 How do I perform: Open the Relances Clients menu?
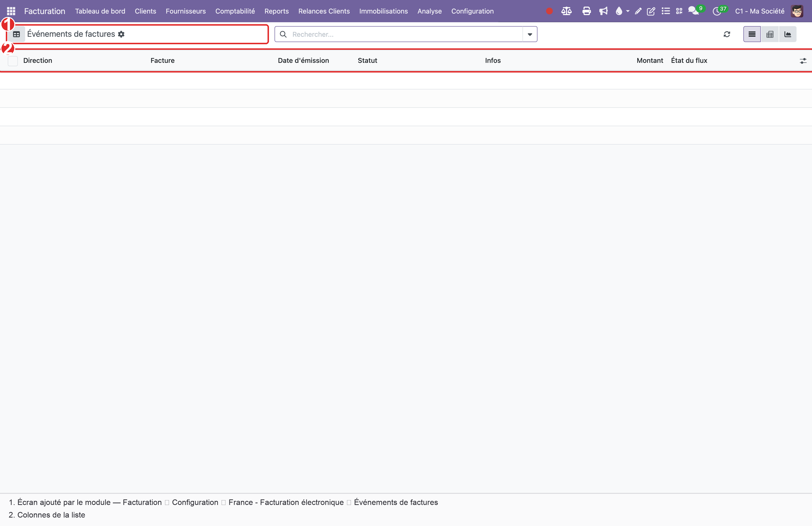(324, 11)
